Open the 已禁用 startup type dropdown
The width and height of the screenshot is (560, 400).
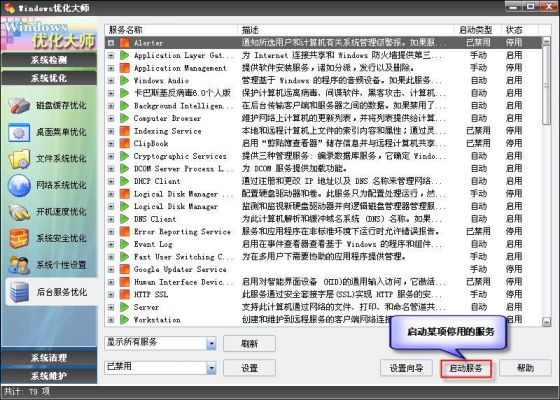[211, 368]
